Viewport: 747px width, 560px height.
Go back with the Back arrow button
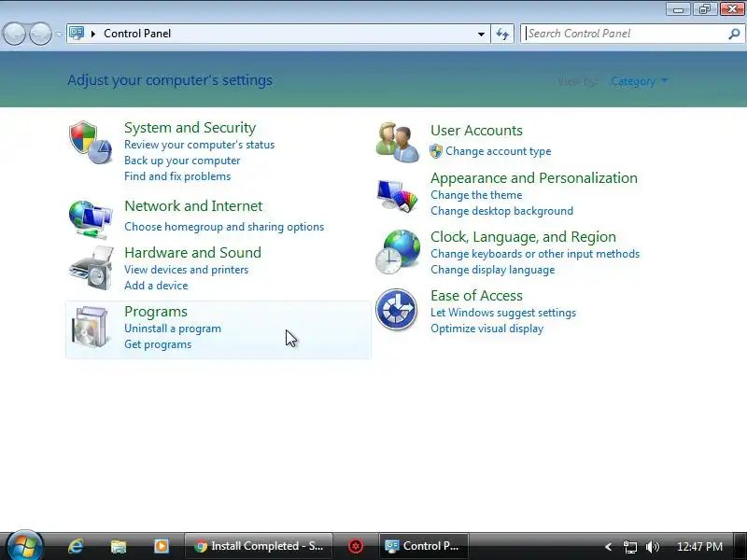tap(14, 35)
